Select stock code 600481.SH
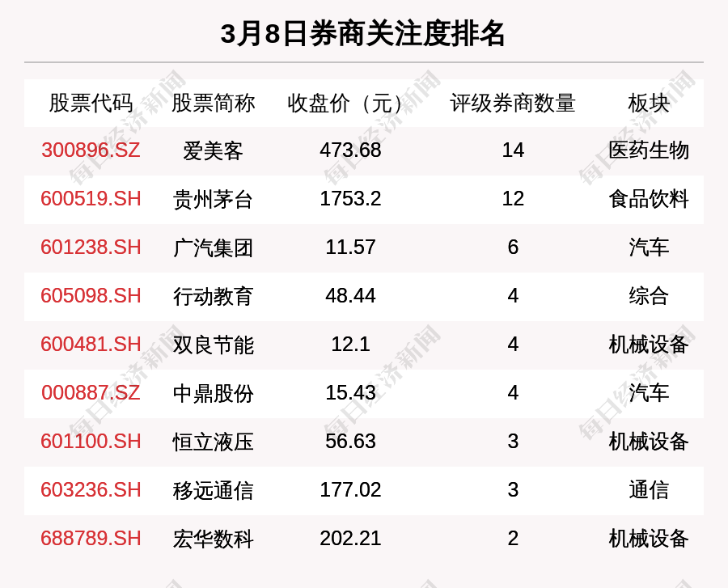This screenshot has height=588, width=728. coord(91,345)
